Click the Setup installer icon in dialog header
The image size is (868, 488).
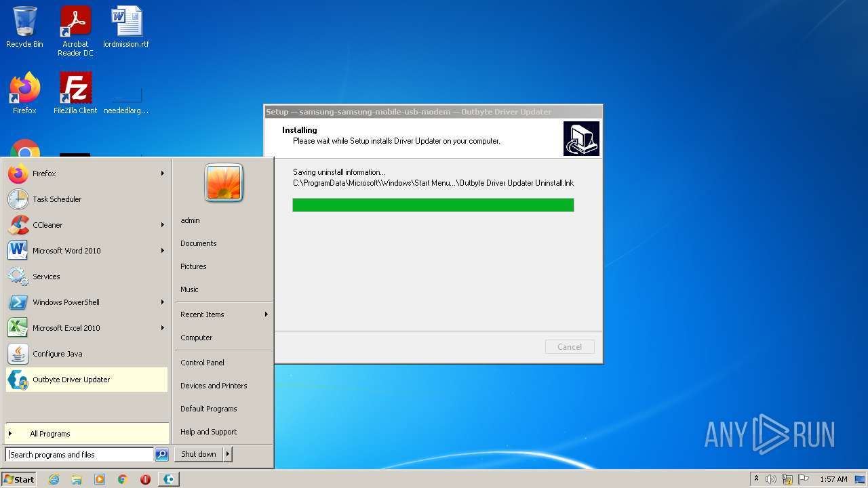pos(581,138)
